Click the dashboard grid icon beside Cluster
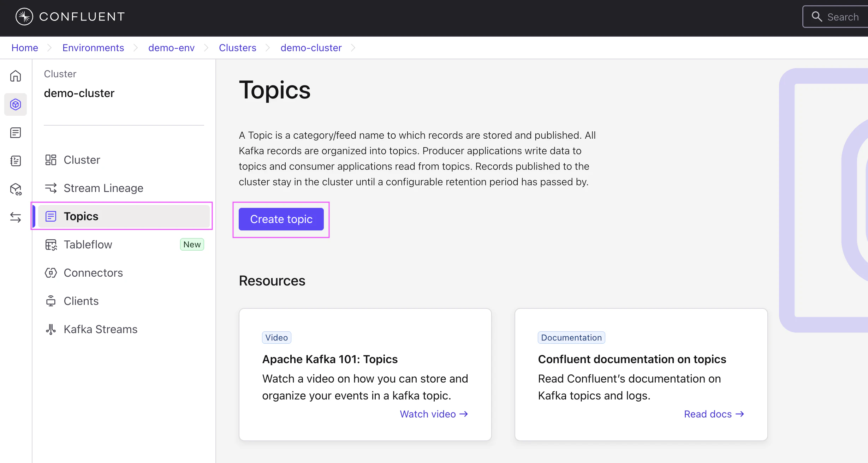 (x=51, y=160)
